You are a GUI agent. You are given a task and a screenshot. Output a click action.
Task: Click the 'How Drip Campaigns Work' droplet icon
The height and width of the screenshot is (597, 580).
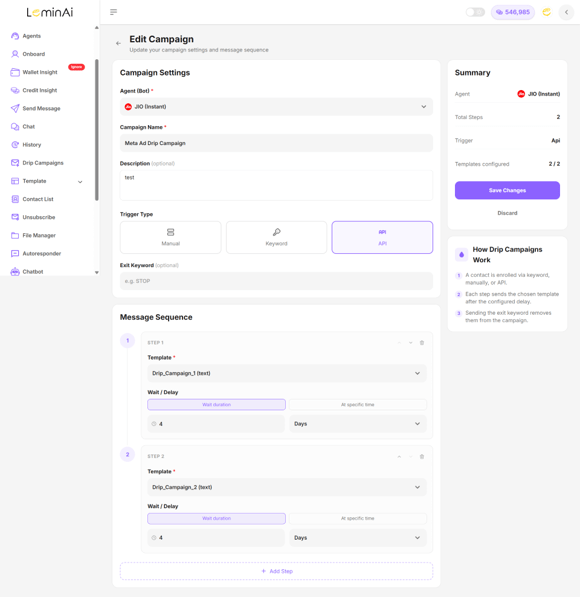pos(462,255)
